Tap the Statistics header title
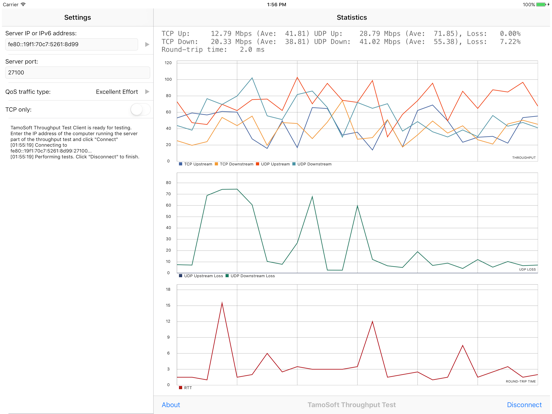The height and width of the screenshot is (414, 552). click(352, 17)
